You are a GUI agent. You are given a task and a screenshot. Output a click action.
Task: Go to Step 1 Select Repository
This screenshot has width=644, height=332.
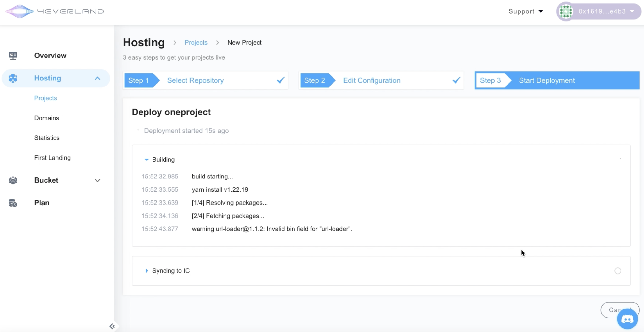195,80
